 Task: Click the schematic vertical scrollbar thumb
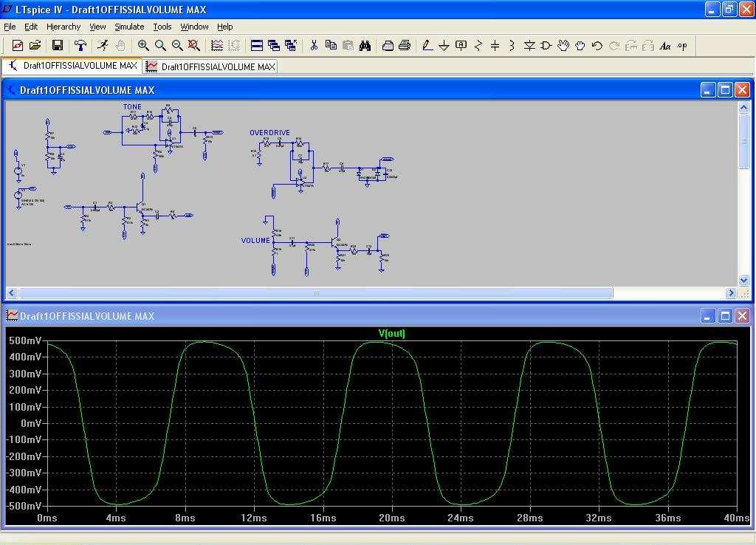tap(743, 141)
